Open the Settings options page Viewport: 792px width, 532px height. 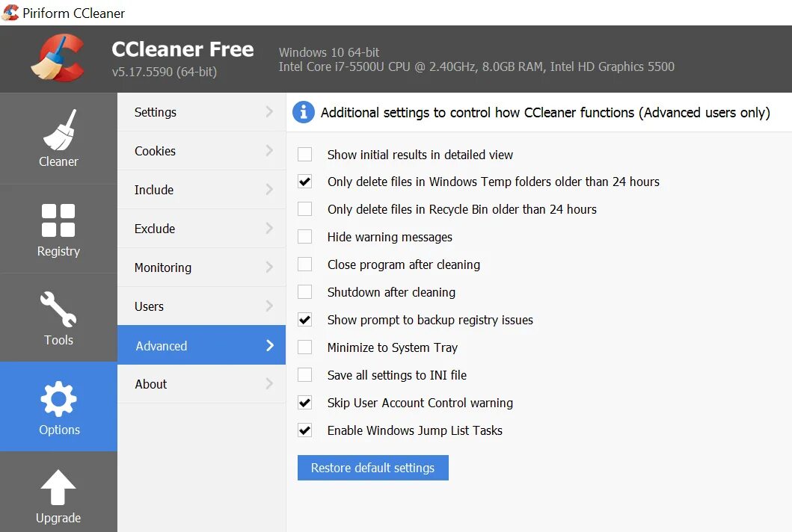(x=201, y=112)
